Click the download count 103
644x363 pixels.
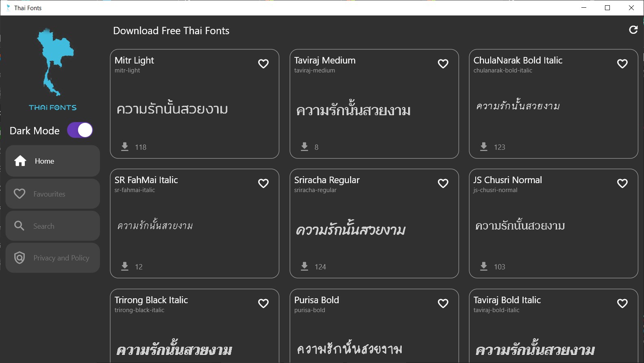click(x=500, y=267)
